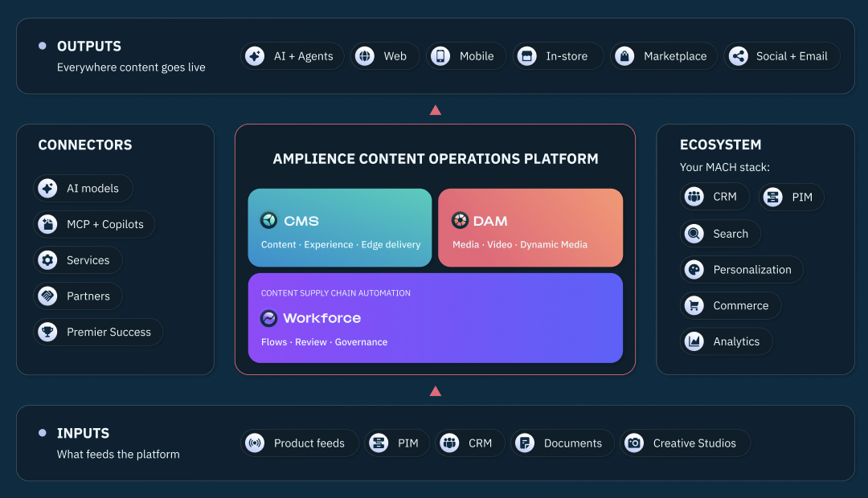Click the Partners handshake icon

tap(47, 296)
